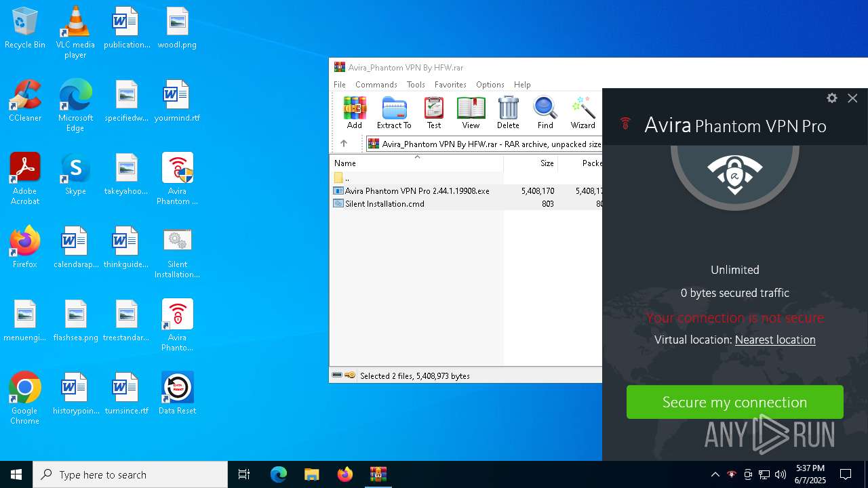Open the notification center button

point(846,474)
